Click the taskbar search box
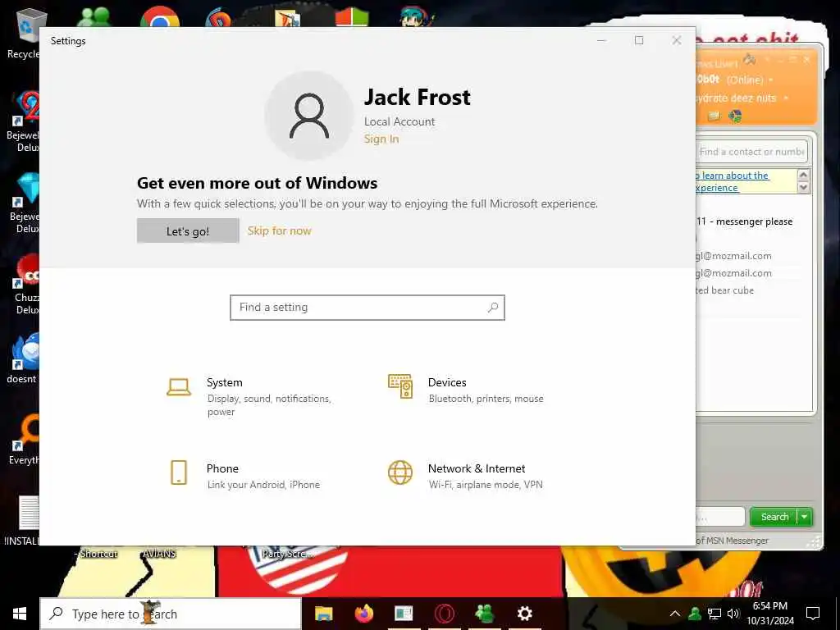840x630 pixels. pyautogui.click(x=171, y=614)
